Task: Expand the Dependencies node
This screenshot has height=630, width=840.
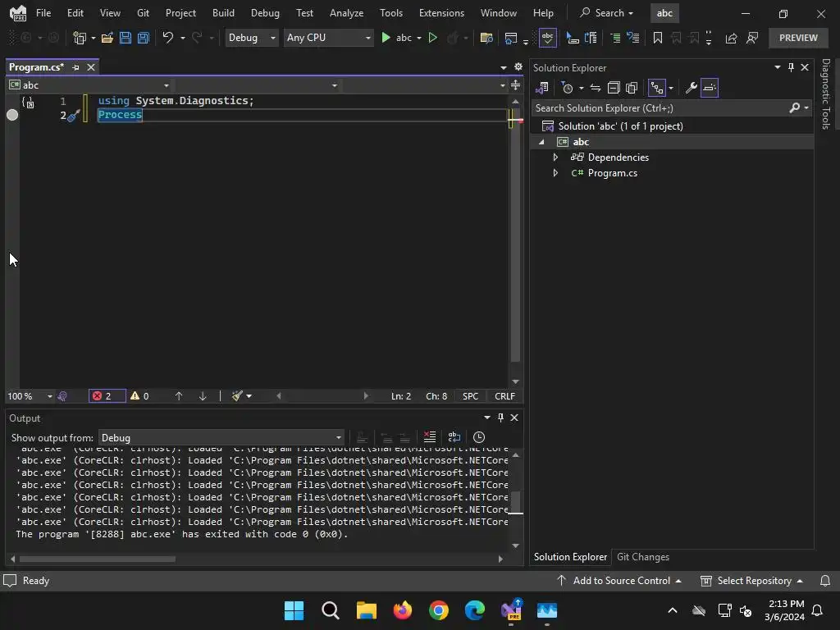Action: [x=555, y=157]
